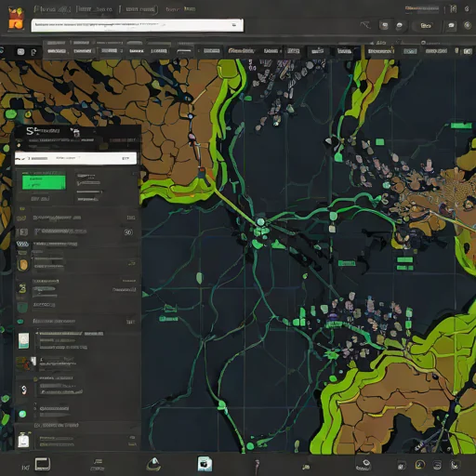This screenshot has width=476, height=476.
Task: Click the bright green button in the side panel
Action: tap(44, 182)
